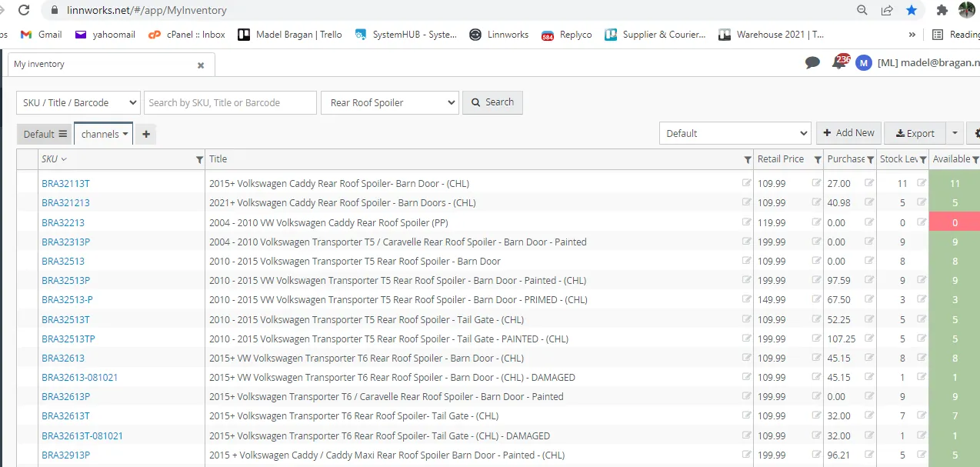Select the My inventory tab
The width and height of the screenshot is (980, 467).
click(x=112, y=65)
